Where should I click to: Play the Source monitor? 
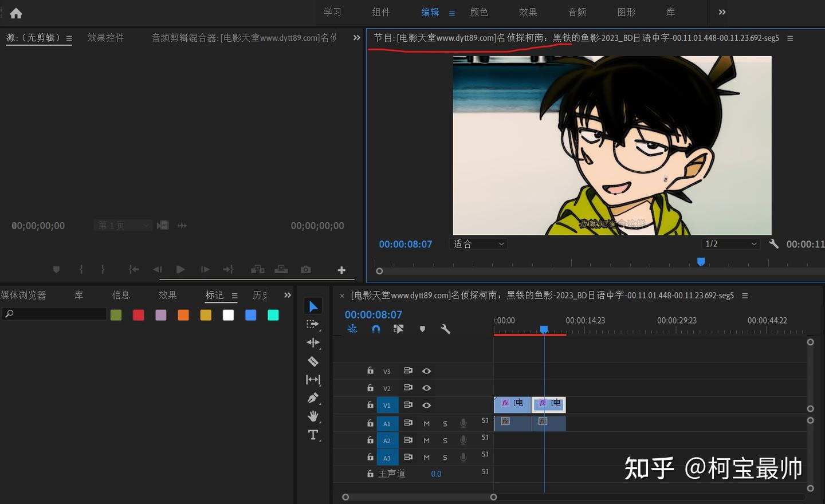[x=180, y=269]
